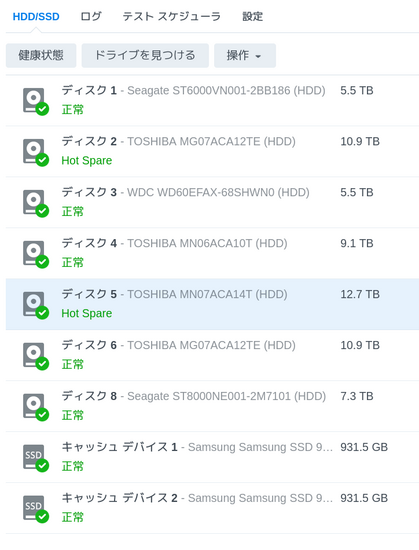The height and width of the screenshot is (550, 419).
Task: Open the 操作 dropdown menu
Action: point(245,55)
